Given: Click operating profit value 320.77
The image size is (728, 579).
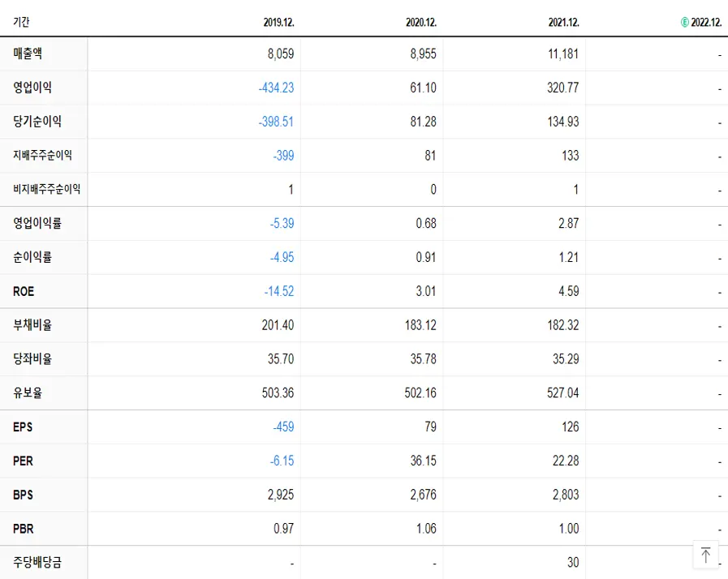Looking at the screenshot, I should [x=562, y=88].
